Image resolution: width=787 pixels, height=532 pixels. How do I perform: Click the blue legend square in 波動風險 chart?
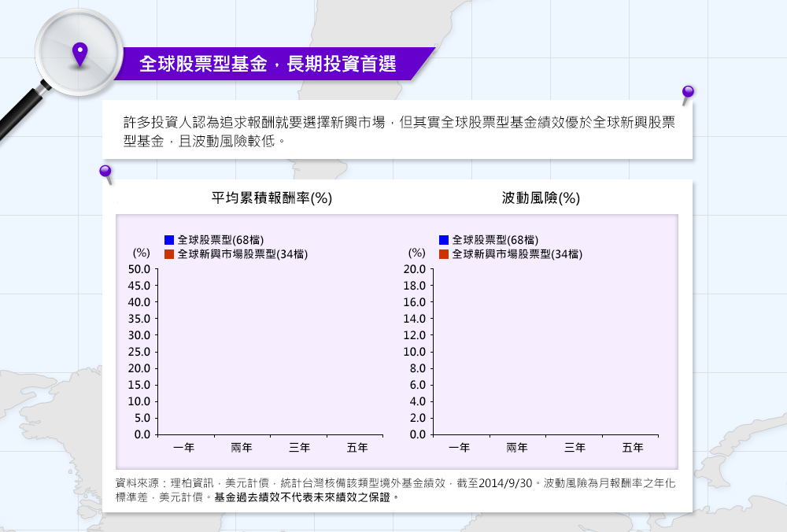coord(443,240)
